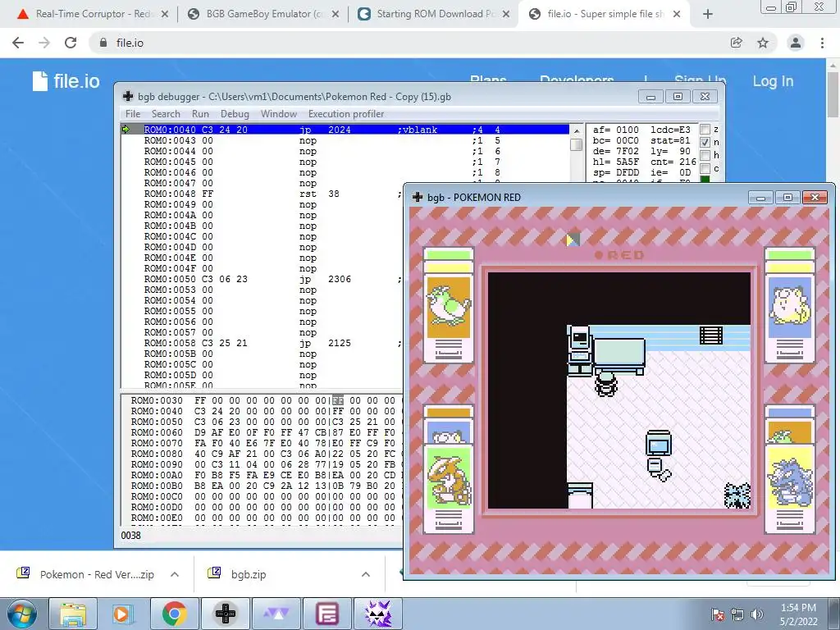Close the file.io tab

tap(677, 15)
